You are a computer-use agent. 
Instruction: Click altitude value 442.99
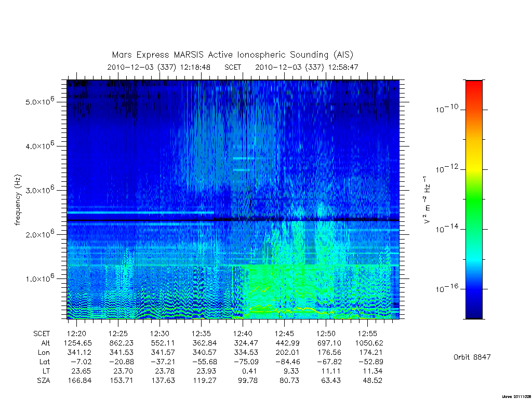[287, 343]
